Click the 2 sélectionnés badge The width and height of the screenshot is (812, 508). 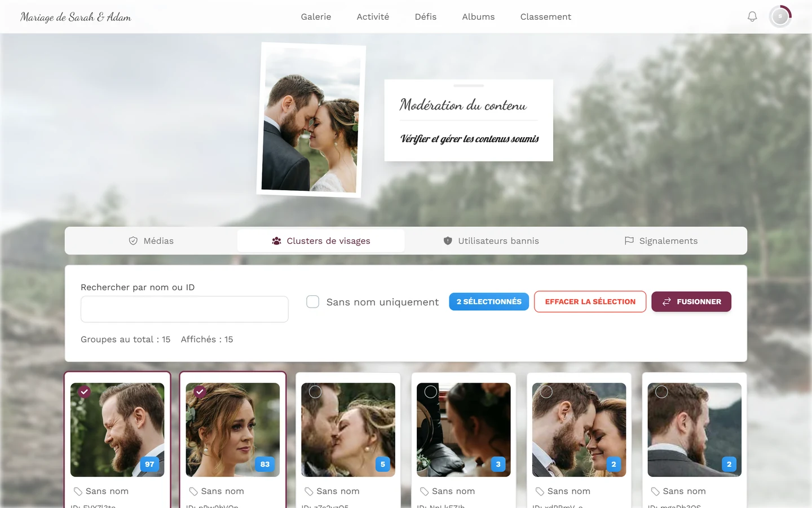[x=489, y=301]
